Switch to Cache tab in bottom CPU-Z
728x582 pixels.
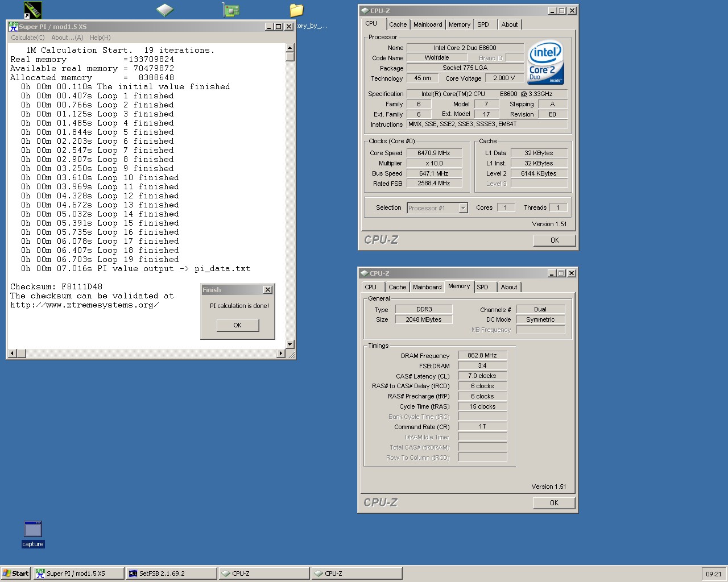click(x=398, y=287)
